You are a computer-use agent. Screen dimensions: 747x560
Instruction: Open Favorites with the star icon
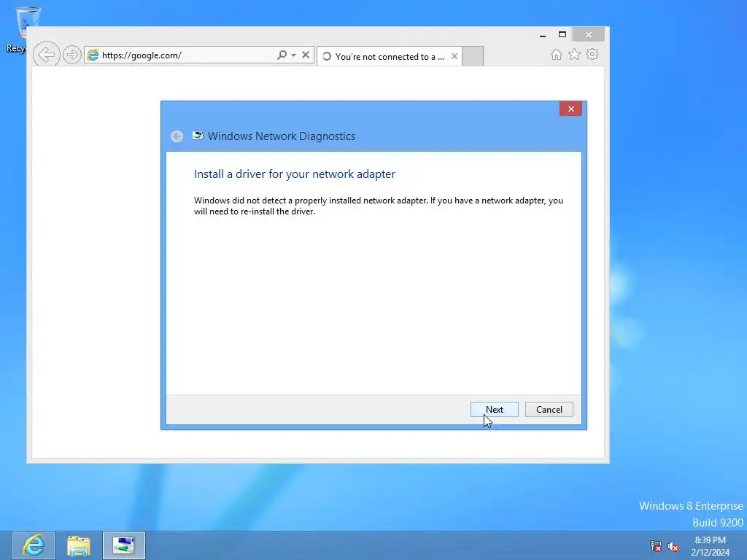point(575,55)
